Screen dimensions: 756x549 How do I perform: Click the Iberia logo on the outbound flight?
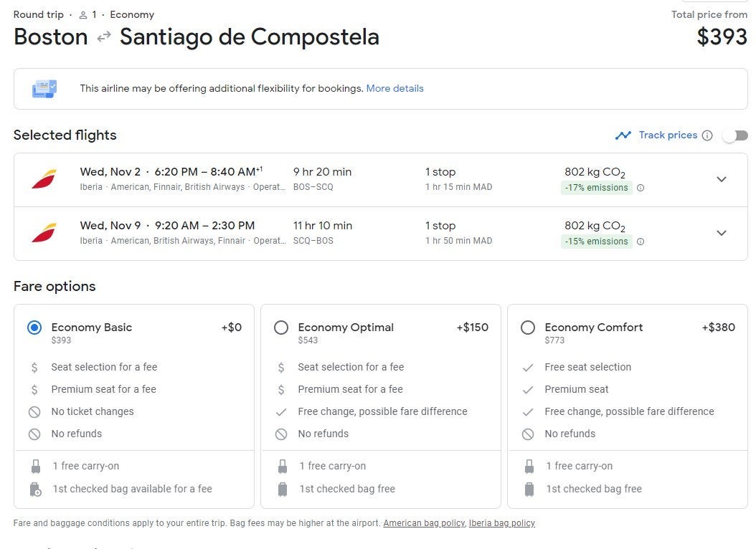(44, 179)
